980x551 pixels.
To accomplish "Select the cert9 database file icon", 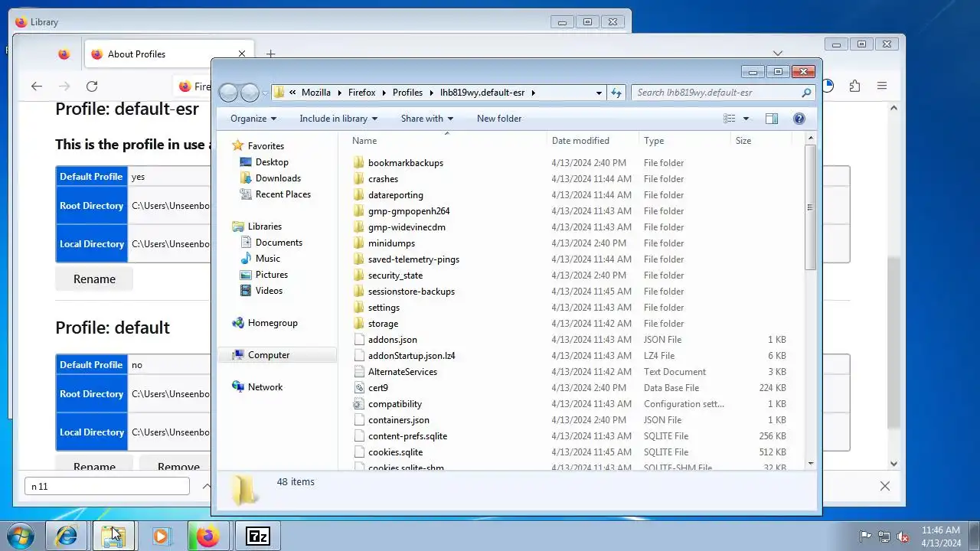I will [x=359, y=388].
